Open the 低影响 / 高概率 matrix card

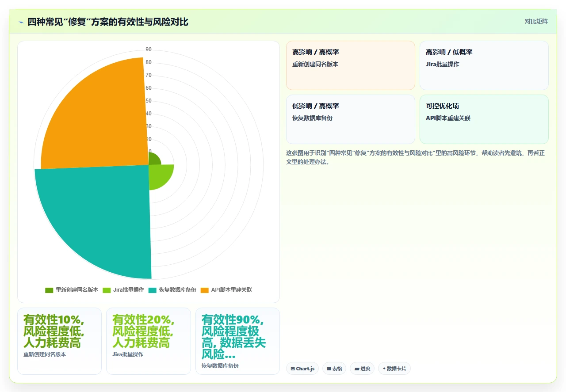point(351,119)
